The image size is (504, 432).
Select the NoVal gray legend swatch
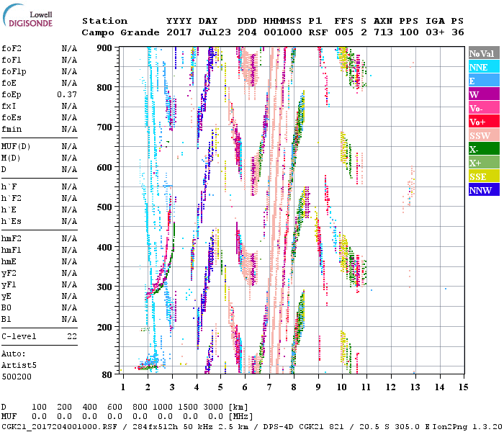[483, 53]
